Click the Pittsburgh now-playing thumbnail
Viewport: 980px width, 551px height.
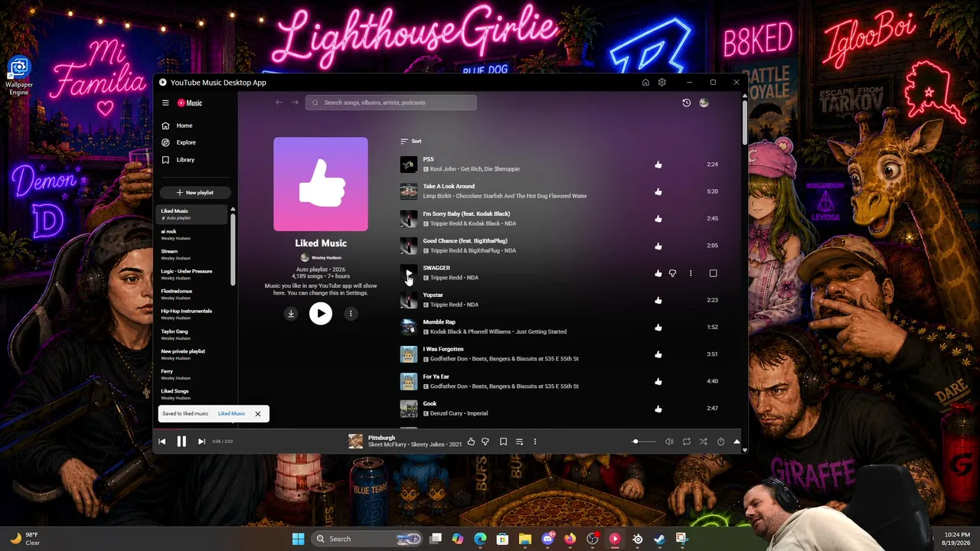355,441
